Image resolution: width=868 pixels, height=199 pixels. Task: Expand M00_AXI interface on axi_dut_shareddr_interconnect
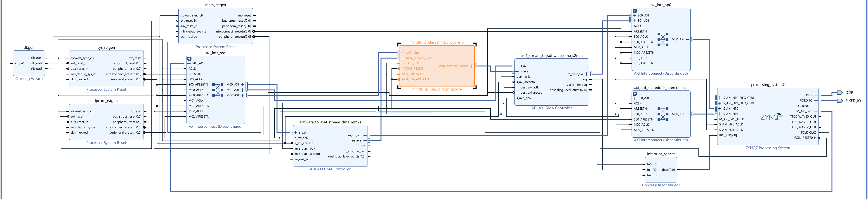[x=688, y=114]
